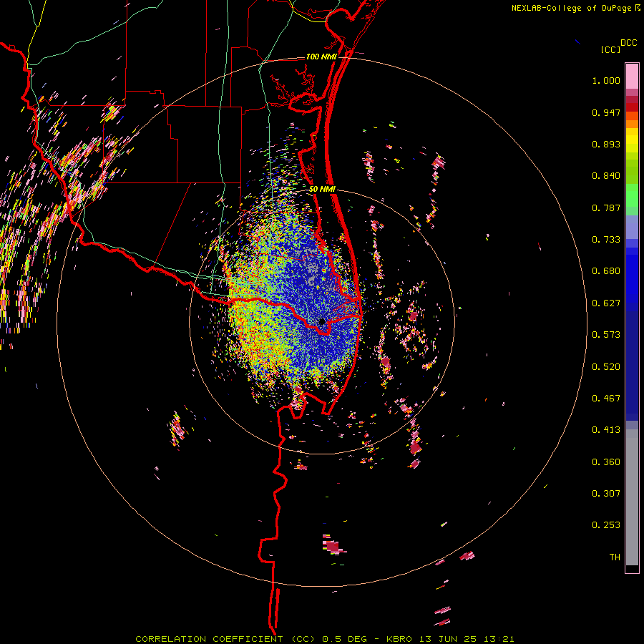Select the 0.680 scale value
Image resolution: width=644 pixels, height=644 pixels.
[x=606, y=271]
